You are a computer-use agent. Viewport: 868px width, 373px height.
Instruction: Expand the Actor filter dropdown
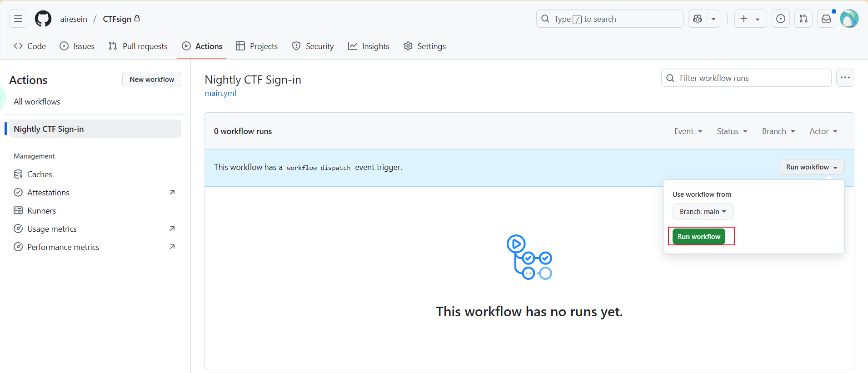(x=823, y=131)
